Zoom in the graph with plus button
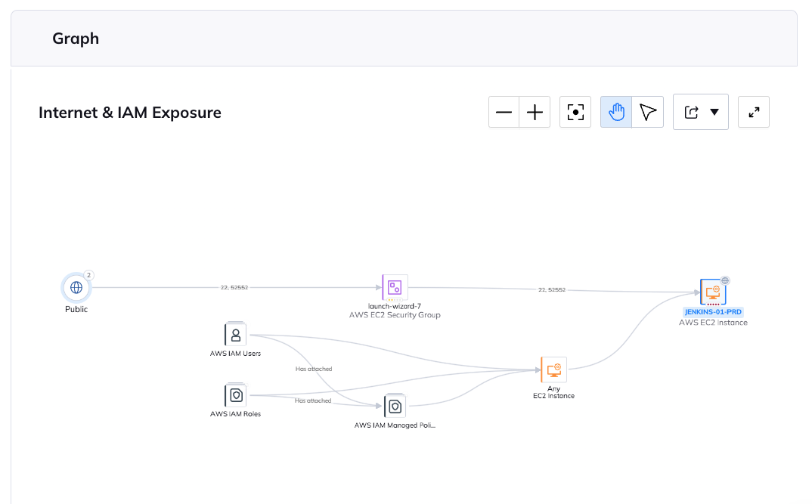The height and width of the screenshot is (504, 812). coord(535,112)
